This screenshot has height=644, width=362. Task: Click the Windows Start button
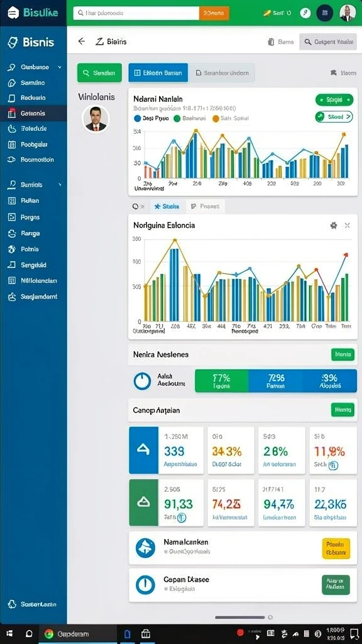pos(9,634)
